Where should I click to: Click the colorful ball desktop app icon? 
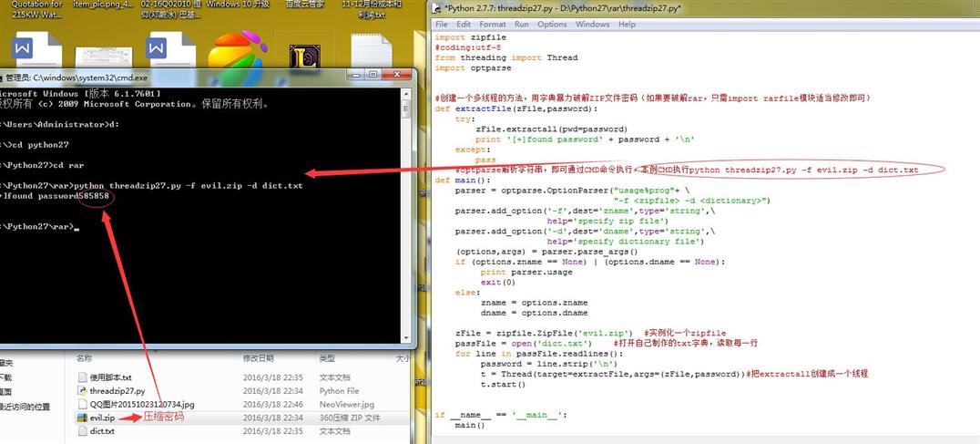pos(237,51)
